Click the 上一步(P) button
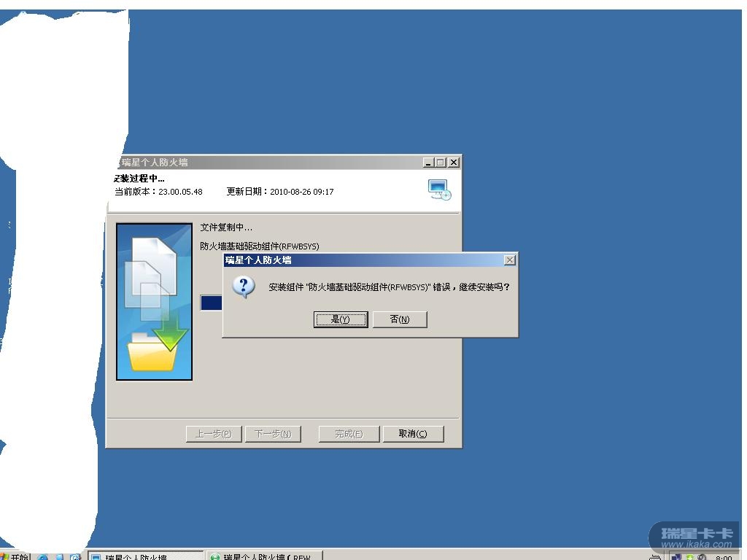The height and width of the screenshot is (560, 747). [214, 434]
